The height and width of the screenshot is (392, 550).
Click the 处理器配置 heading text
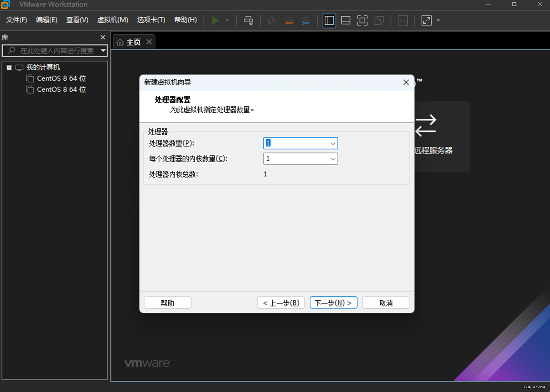(x=172, y=100)
